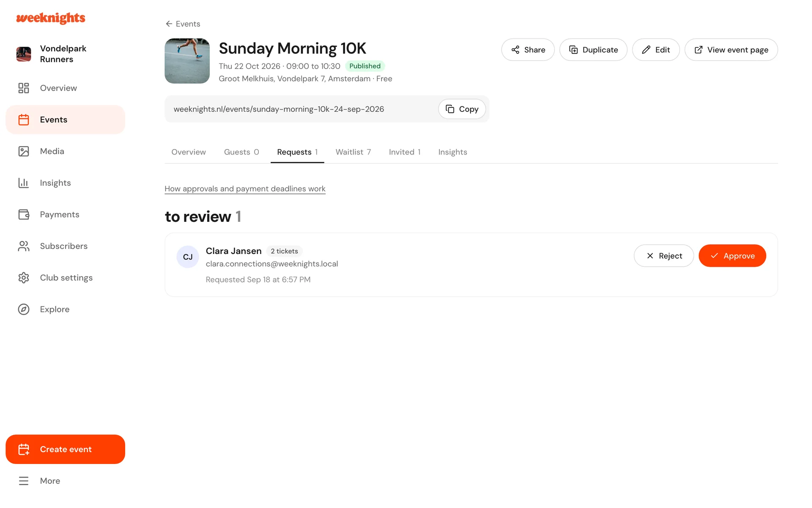Open the Explore compass icon
This screenshot has width=812, height=508.
pyautogui.click(x=24, y=309)
